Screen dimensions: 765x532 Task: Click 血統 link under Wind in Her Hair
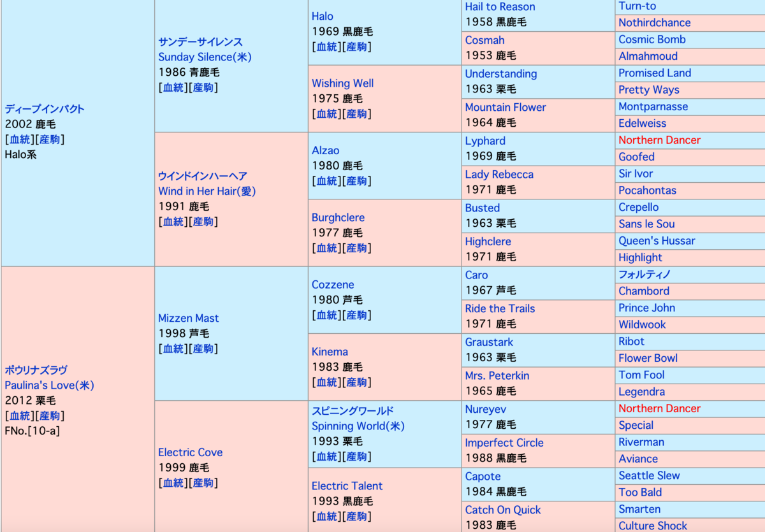tap(173, 222)
